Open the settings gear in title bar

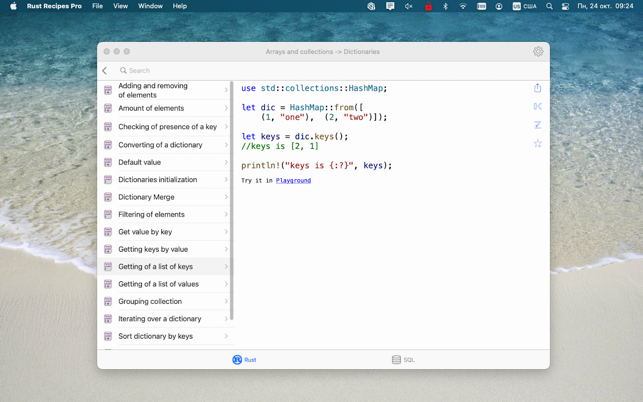point(538,51)
